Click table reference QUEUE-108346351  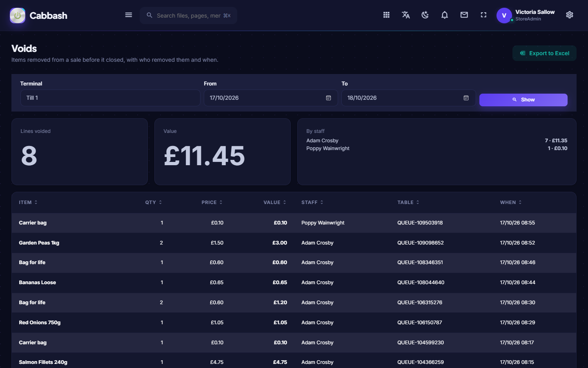[x=420, y=263]
